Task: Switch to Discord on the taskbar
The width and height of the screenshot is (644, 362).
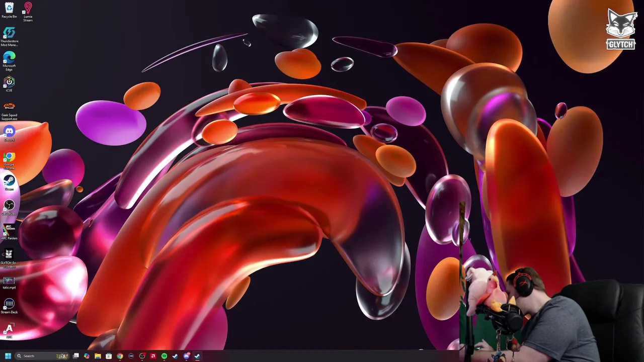Action: [x=186, y=356]
